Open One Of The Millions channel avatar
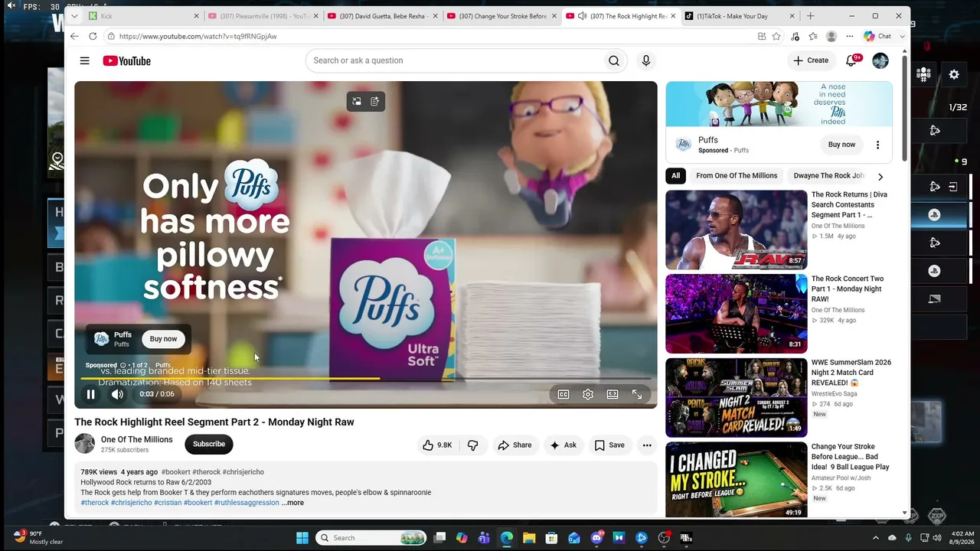980x551 pixels. coord(85,444)
